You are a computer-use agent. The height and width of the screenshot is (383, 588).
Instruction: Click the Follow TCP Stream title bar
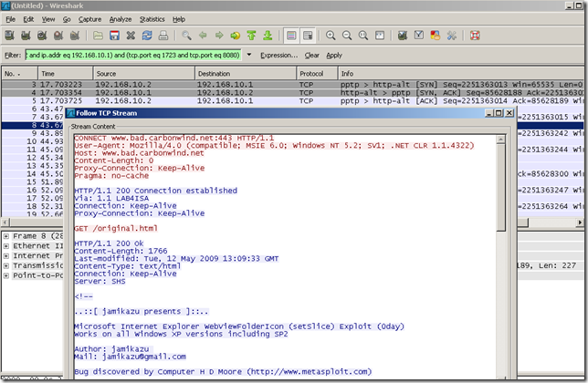pos(290,113)
